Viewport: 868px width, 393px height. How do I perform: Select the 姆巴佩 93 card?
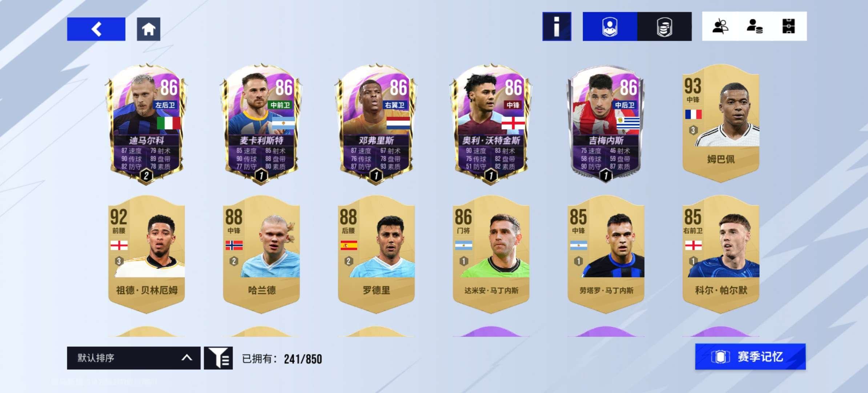tap(721, 123)
